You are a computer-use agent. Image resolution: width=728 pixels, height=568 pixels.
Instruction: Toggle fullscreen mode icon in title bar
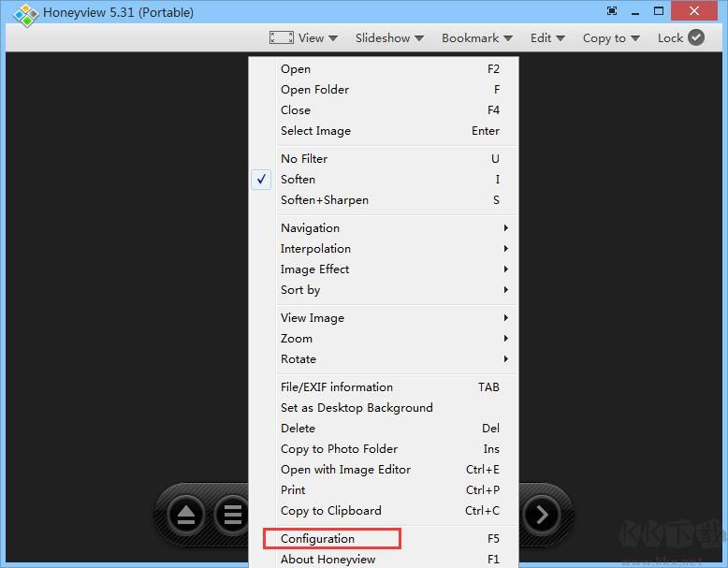click(x=612, y=11)
